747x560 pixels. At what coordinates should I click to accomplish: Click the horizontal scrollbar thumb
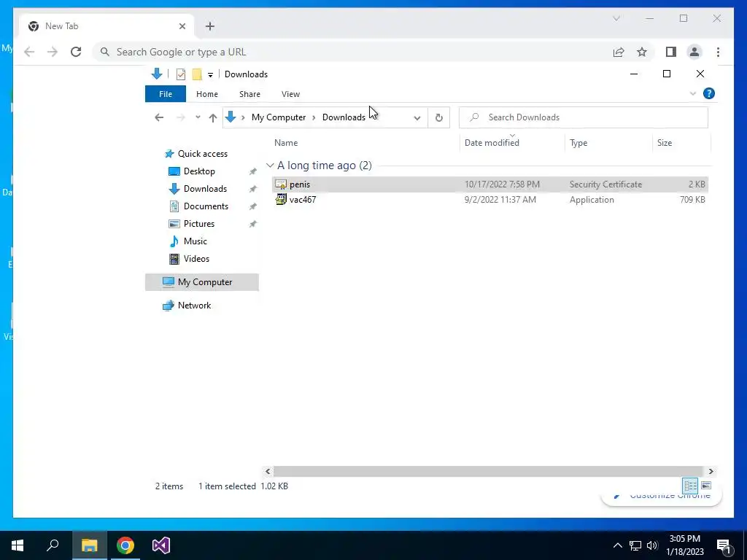[x=488, y=472]
